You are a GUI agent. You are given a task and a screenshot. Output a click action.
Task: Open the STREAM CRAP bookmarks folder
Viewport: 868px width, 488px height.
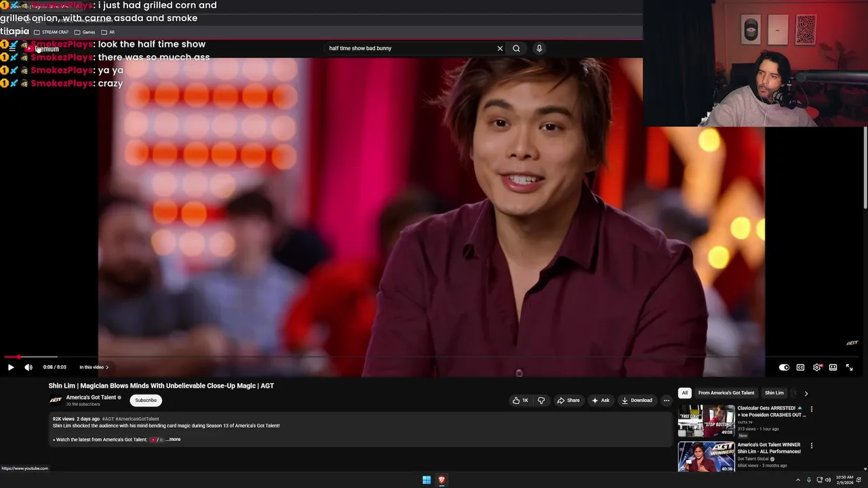click(51, 32)
